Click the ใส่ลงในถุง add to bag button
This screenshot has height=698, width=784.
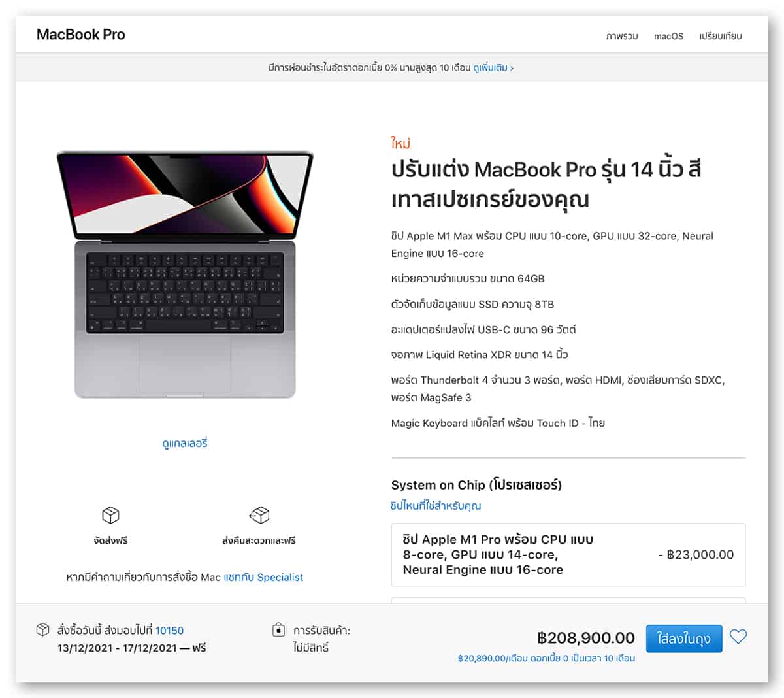tap(684, 639)
